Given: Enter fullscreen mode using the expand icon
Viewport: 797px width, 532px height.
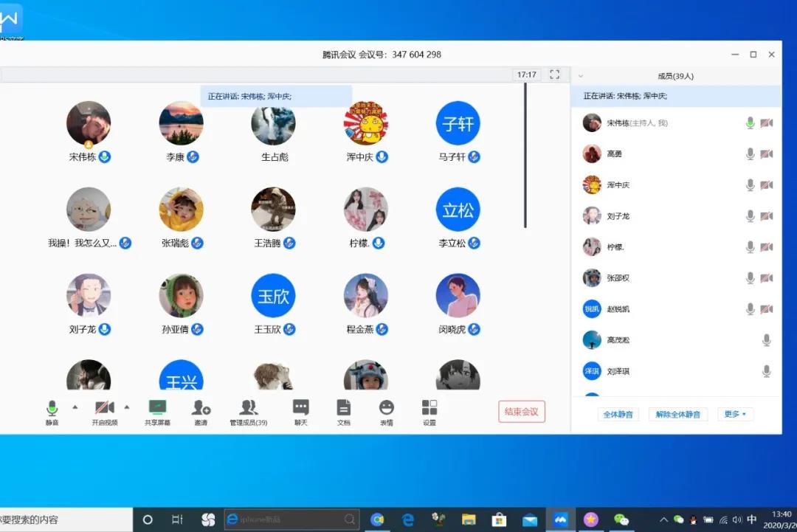Looking at the screenshot, I should click(x=554, y=75).
